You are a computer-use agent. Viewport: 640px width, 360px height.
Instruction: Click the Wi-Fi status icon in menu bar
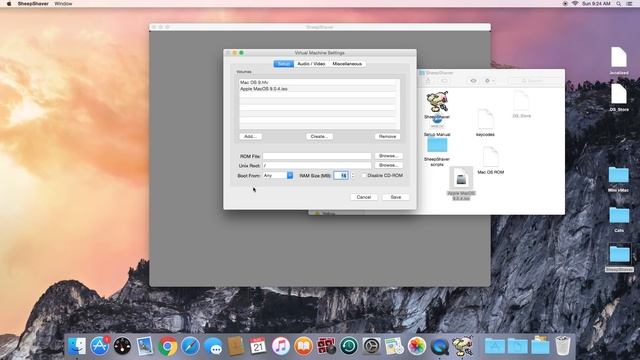coord(575,4)
